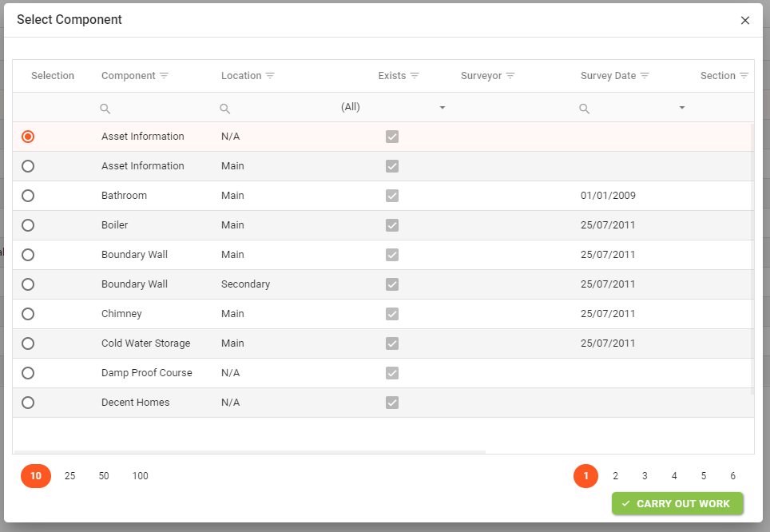Click the Survey Date search magnifier icon
Screen dimensions: 770x532
click(x=585, y=108)
